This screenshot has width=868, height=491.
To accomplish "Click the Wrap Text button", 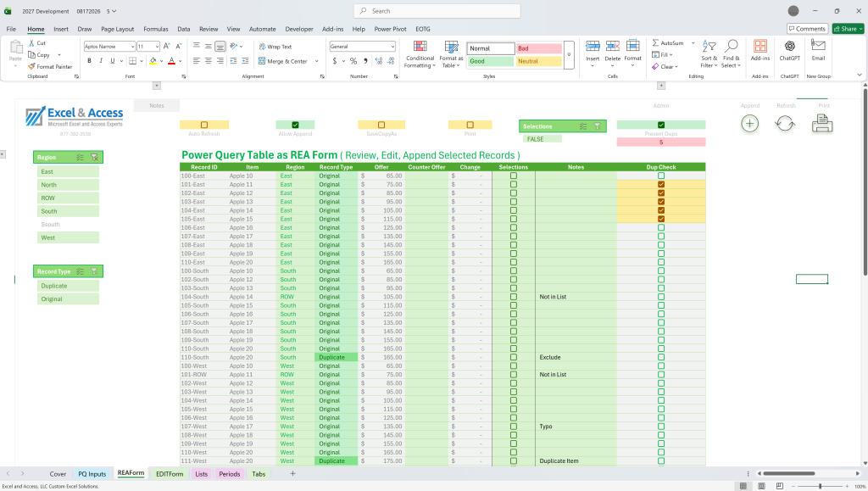I will (275, 47).
